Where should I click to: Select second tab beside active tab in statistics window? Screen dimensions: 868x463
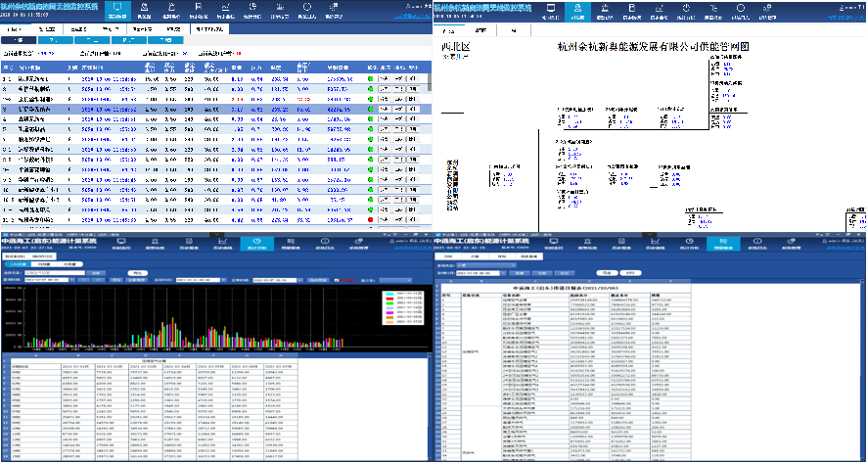coord(43,256)
